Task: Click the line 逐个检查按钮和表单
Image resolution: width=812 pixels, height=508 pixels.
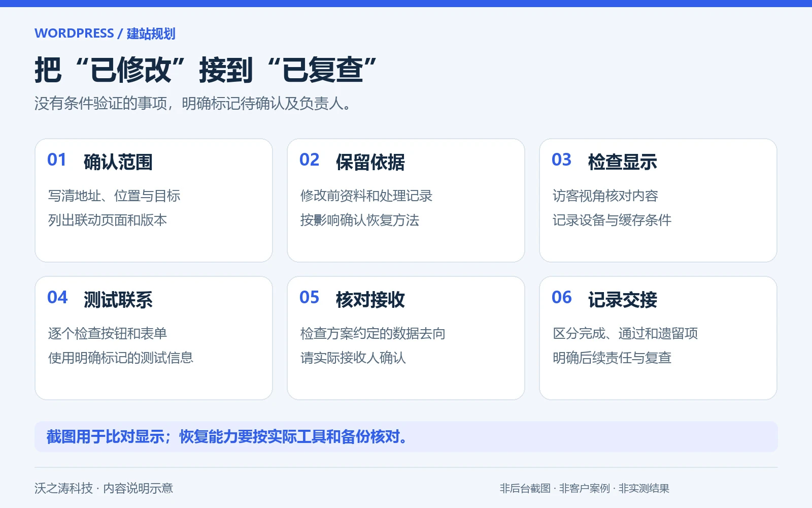Action: [108, 334]
